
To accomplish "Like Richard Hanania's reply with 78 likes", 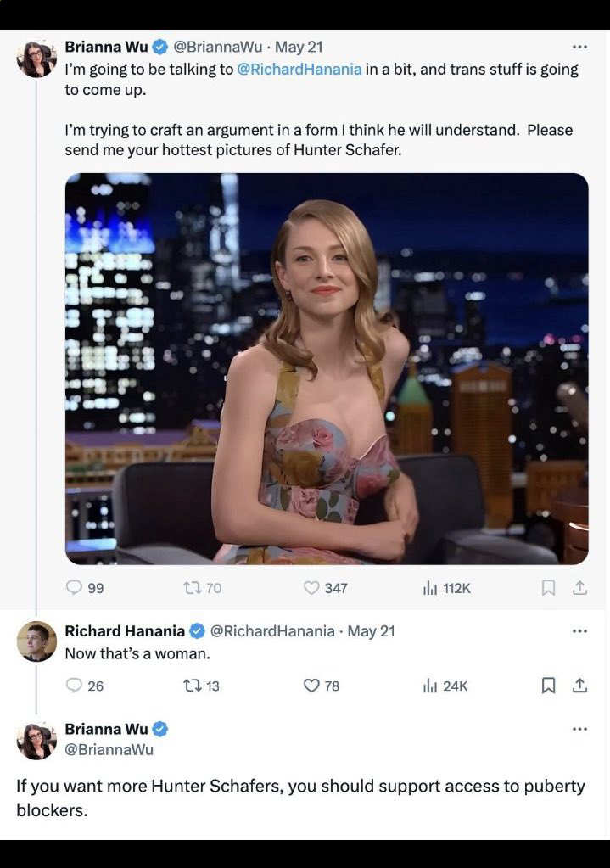I will [x=311, y=686].
